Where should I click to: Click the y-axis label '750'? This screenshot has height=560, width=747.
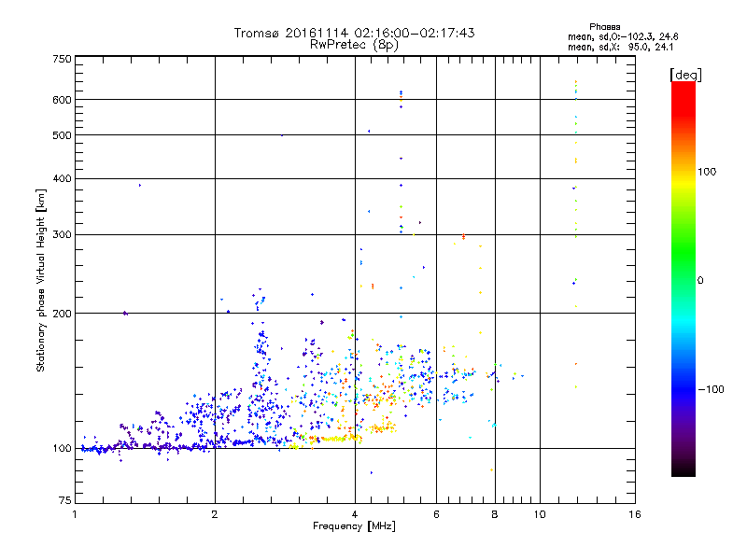click(x=62, y=59)
